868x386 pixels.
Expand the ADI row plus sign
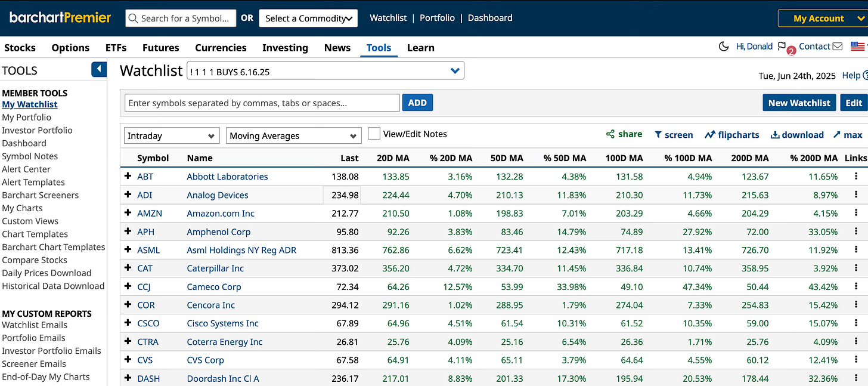(x=127, y=194)
